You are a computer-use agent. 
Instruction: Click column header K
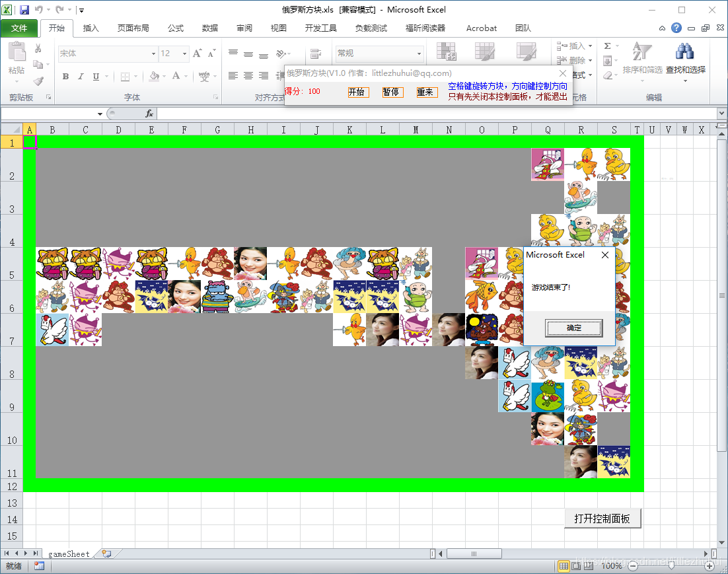click(349, 130)
